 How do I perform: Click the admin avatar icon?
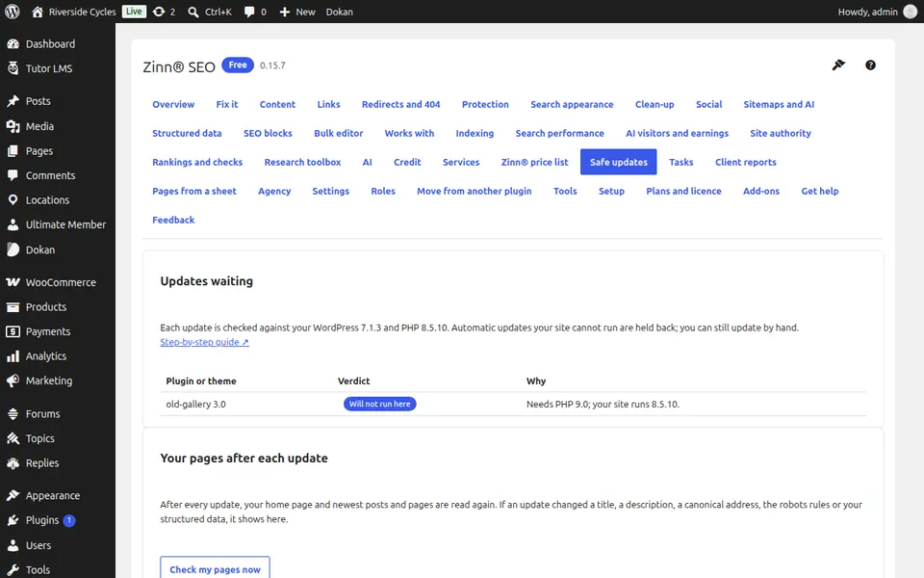pos(910,12)
